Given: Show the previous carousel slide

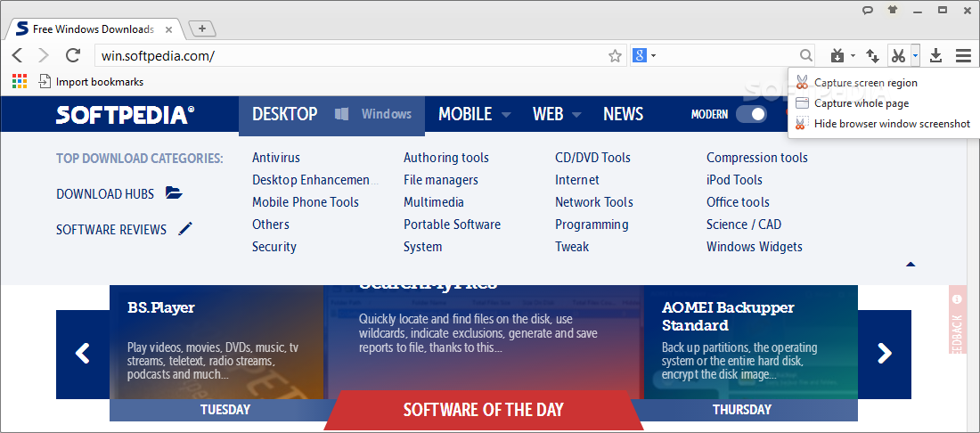Looking at the screenshot, I should pyautogui.click(x=83, y=354).
